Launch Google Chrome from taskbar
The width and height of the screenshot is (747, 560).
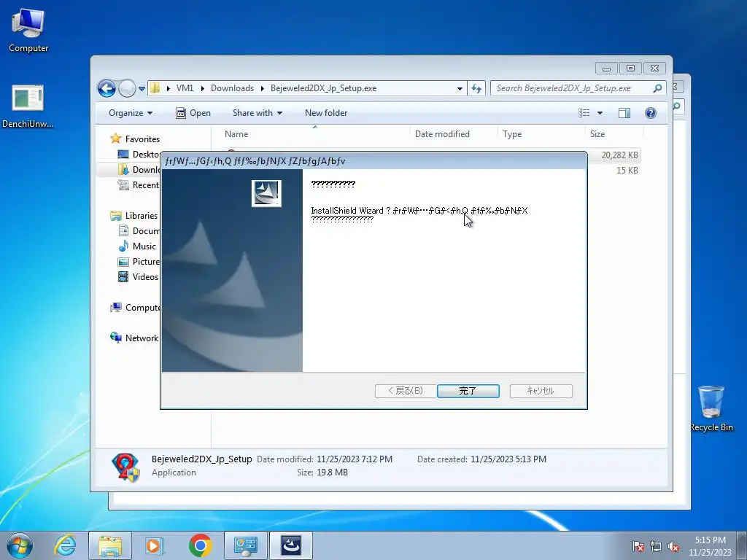point(200,545)
